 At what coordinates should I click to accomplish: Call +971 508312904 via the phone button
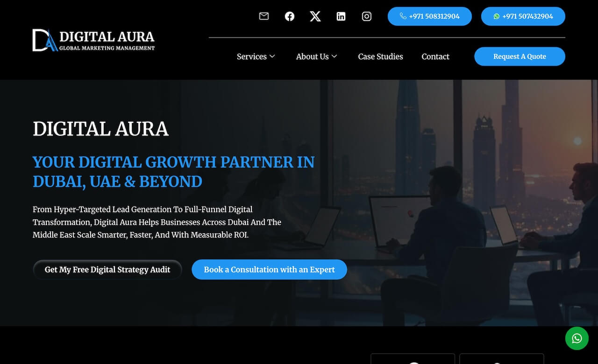pos(429,16)
